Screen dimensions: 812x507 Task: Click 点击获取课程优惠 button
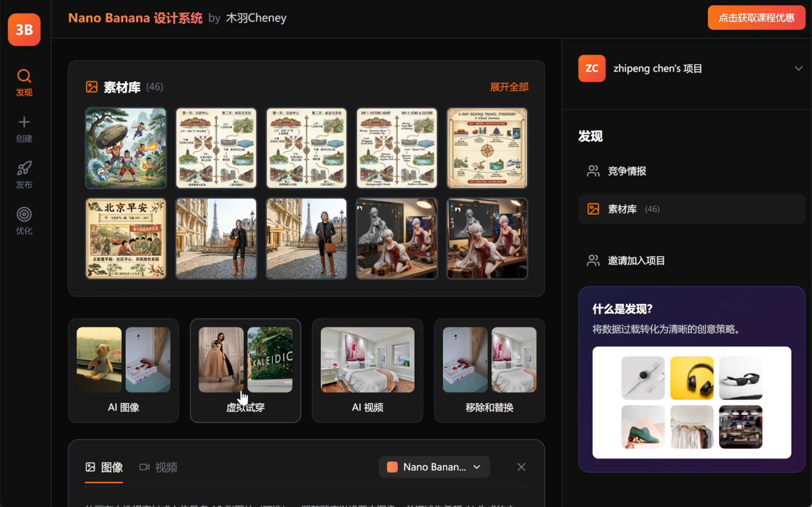click(x=756, y=18)
